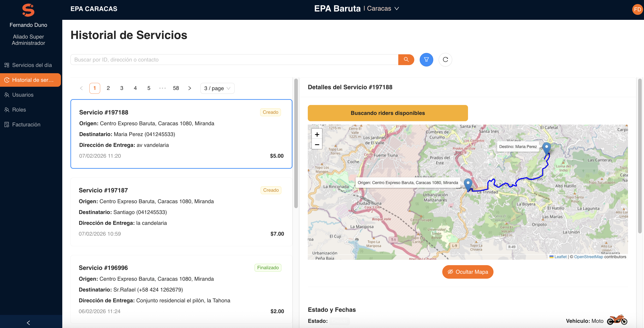
Task: Click the orange search magnifier button
Action: click(x=406, y=60)
